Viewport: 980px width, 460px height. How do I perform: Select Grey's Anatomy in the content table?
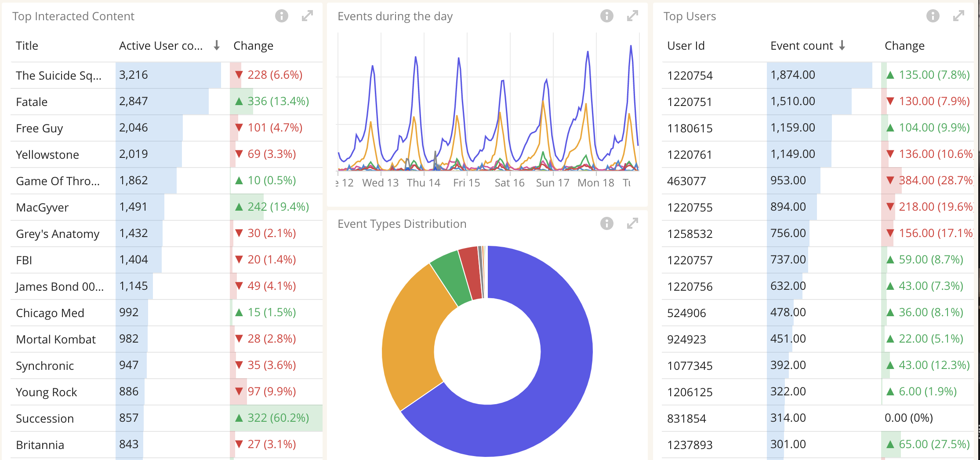[x=58, y=234]
